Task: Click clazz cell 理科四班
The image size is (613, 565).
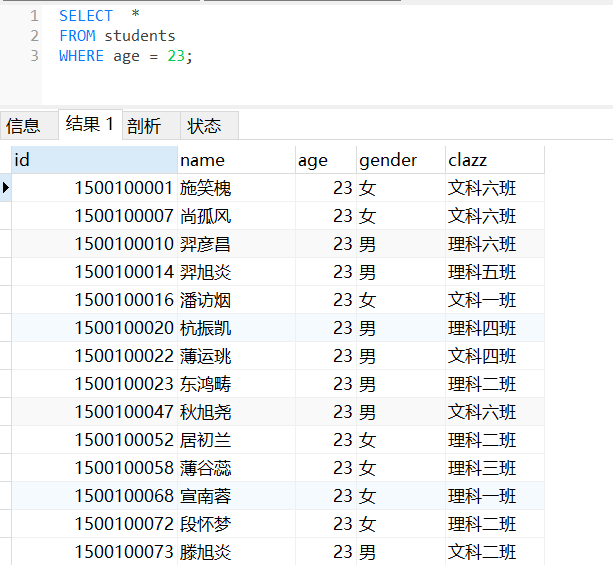Action: point(495,328)
